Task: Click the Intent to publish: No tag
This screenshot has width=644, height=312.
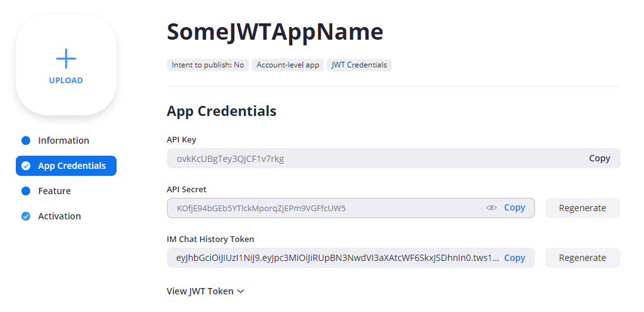Action: (x=208, y=65)
